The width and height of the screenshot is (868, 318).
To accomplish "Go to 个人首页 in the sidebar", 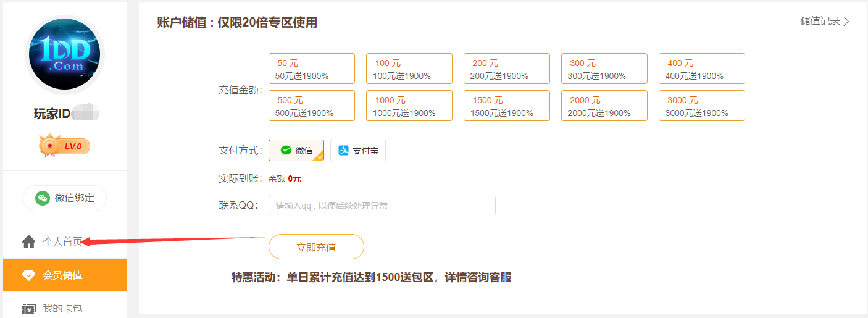I will (x=62, y=242).
